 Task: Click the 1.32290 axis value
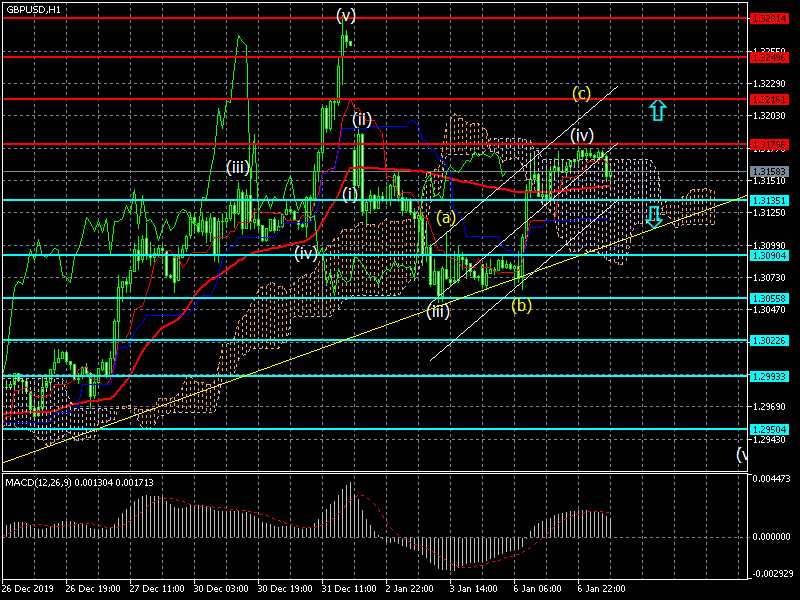(769, 83)
